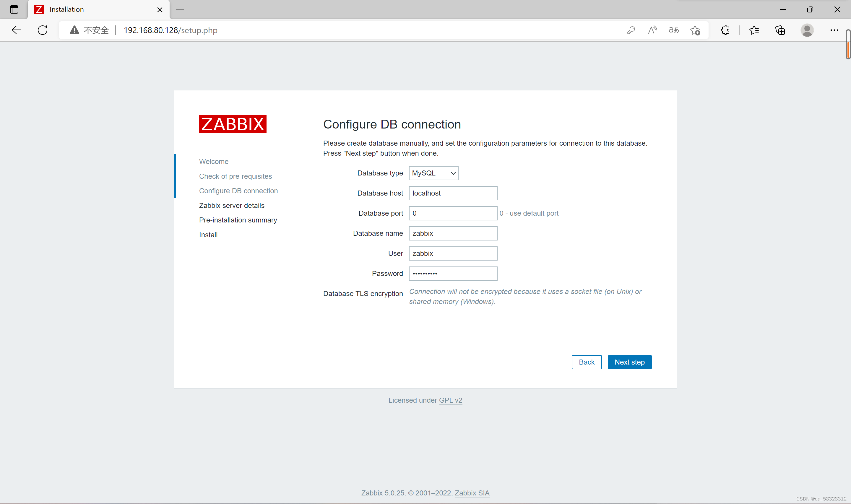
Task: Click the page refresh icon
Action: (x=43, y=30)
